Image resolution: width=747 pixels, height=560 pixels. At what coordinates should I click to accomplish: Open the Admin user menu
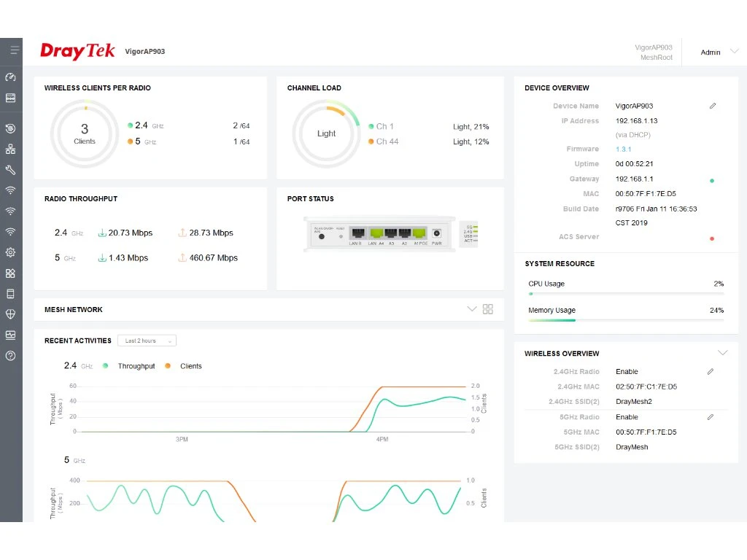click(x=718, y=52)
